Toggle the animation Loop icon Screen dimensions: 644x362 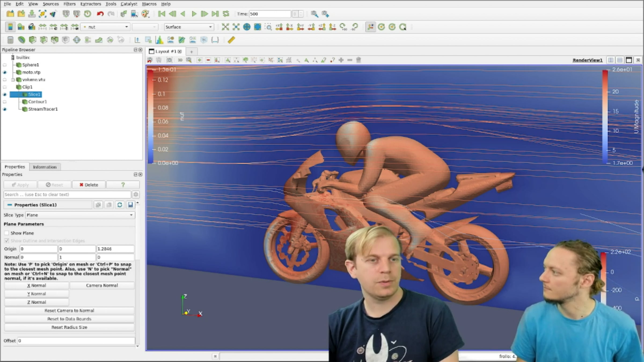pyautogui.click(x=226, y=14)
